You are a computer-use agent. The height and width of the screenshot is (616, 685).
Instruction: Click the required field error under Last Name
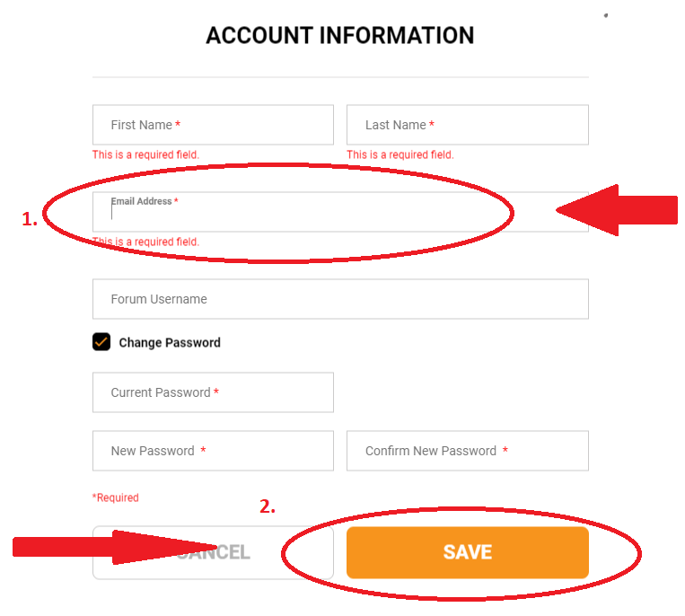pos(400,154)
